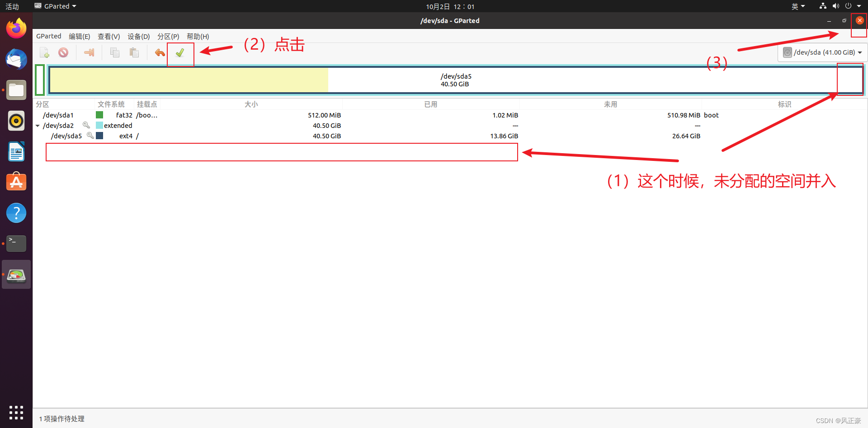The height and width of the screenshot is (428, 868).
Task: Click the power icon in top bar
Action: 848,6
